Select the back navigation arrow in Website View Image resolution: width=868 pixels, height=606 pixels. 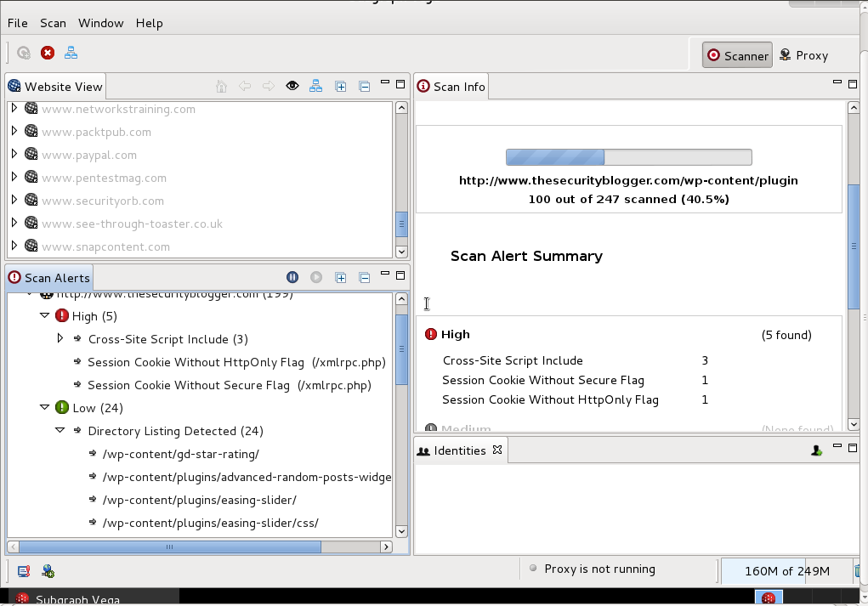tap(244, 86)
